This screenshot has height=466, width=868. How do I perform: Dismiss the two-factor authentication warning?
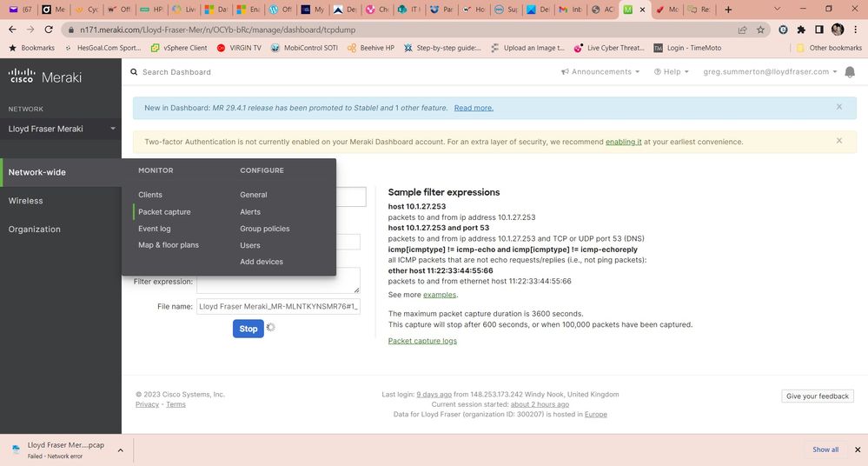839,141
